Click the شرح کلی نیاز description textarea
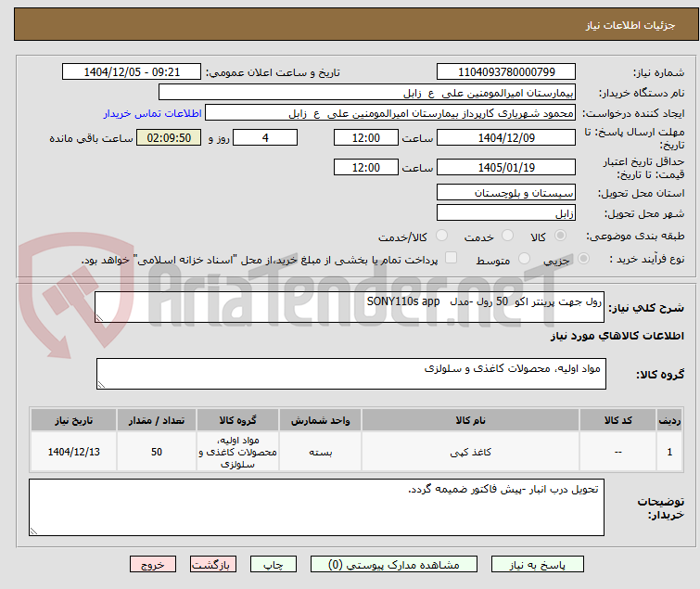Image resolution: width=700 pixels, height=589 pixels. (350, 307)
